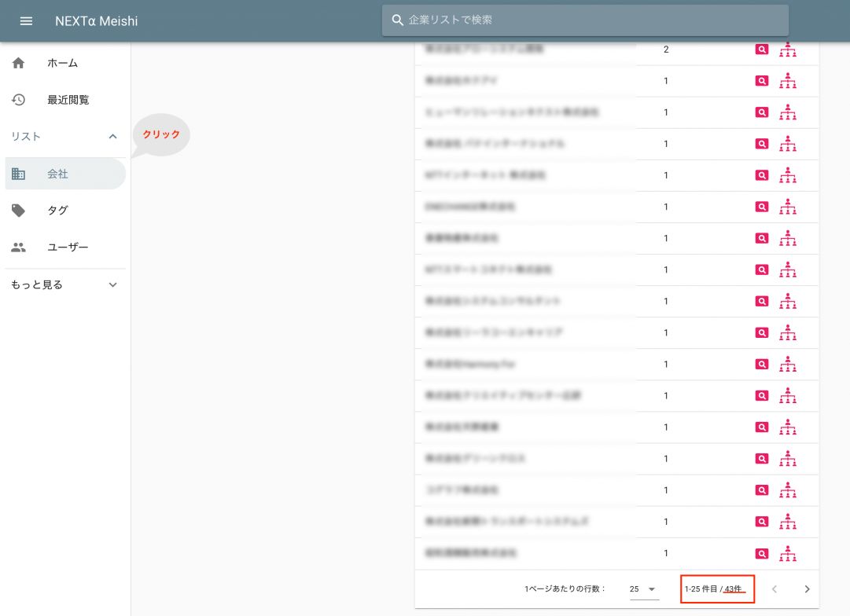Click the NEXTα Meishi app title
Image resolution: width=850 pixels, height=616 pixels.
point(96,21)
